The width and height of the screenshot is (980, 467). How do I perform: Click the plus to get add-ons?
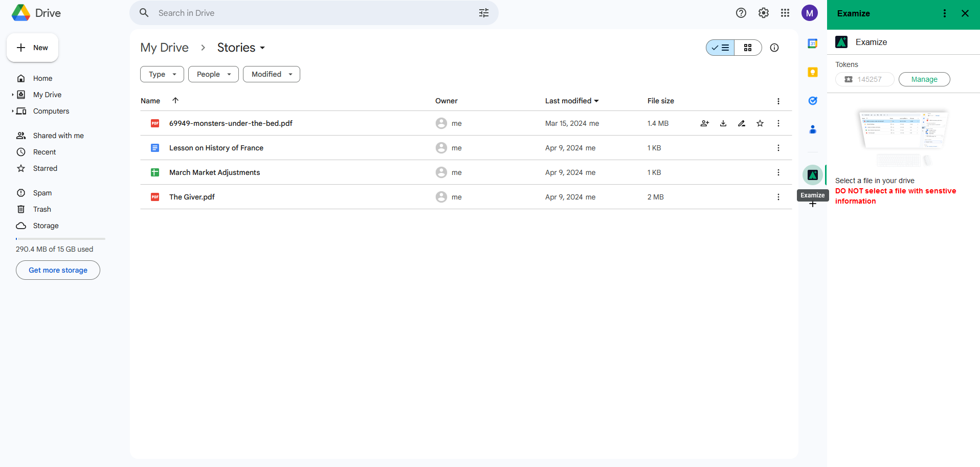pyautogui.click(x=813, y=204)
